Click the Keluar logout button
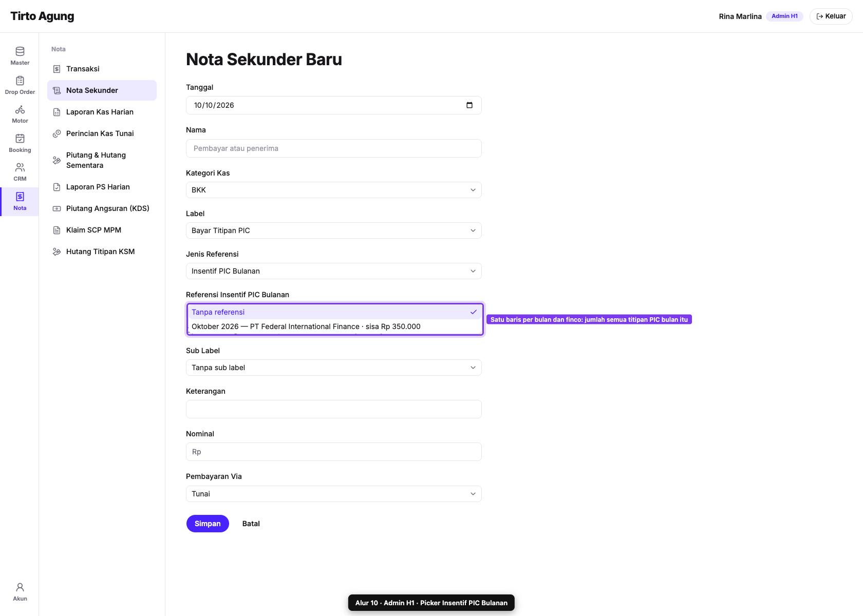Screen dimensions: 863x616 [x=831, y=16]
